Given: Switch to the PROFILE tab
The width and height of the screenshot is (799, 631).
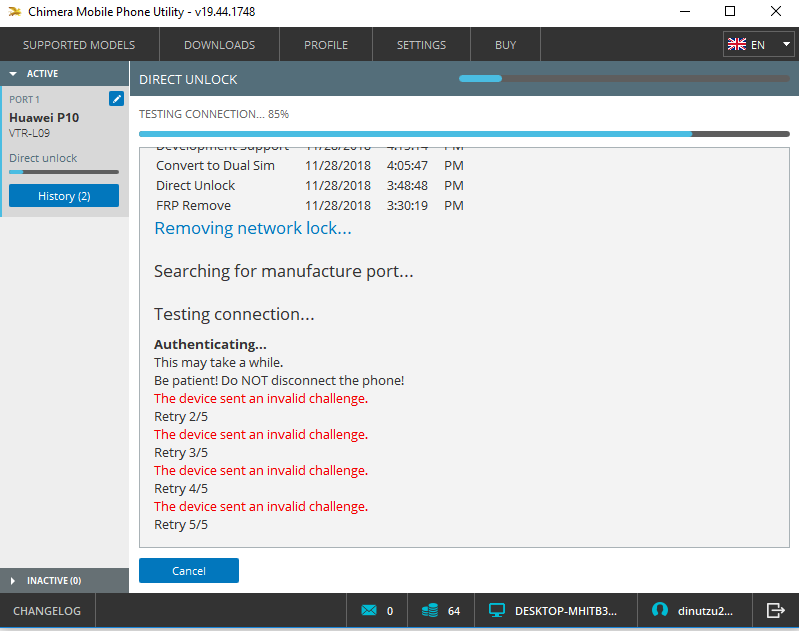Looking at the screenshot, I should pyautogui.click(x=326, y=45).
